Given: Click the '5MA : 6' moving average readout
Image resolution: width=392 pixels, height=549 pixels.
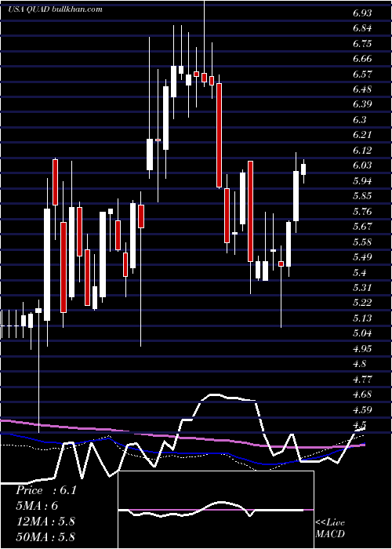Looking at the screenshot, I should (36, 506).
